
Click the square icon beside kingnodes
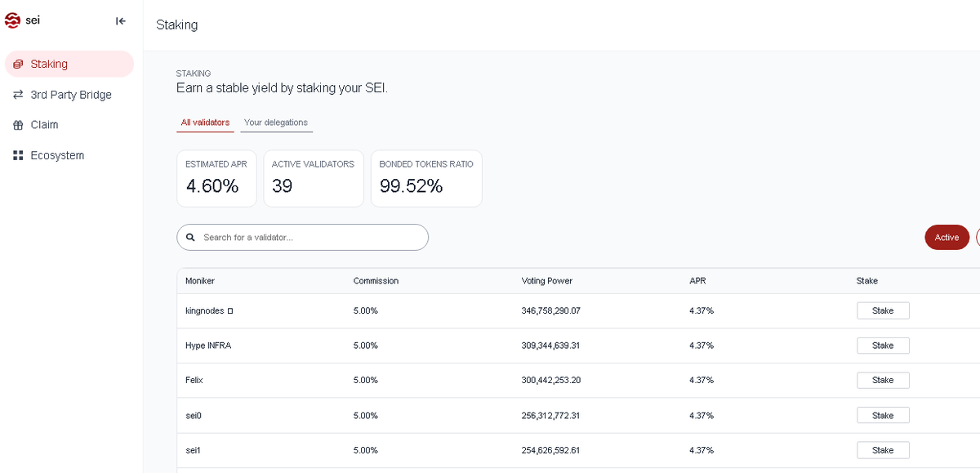(x=230, y=311)
